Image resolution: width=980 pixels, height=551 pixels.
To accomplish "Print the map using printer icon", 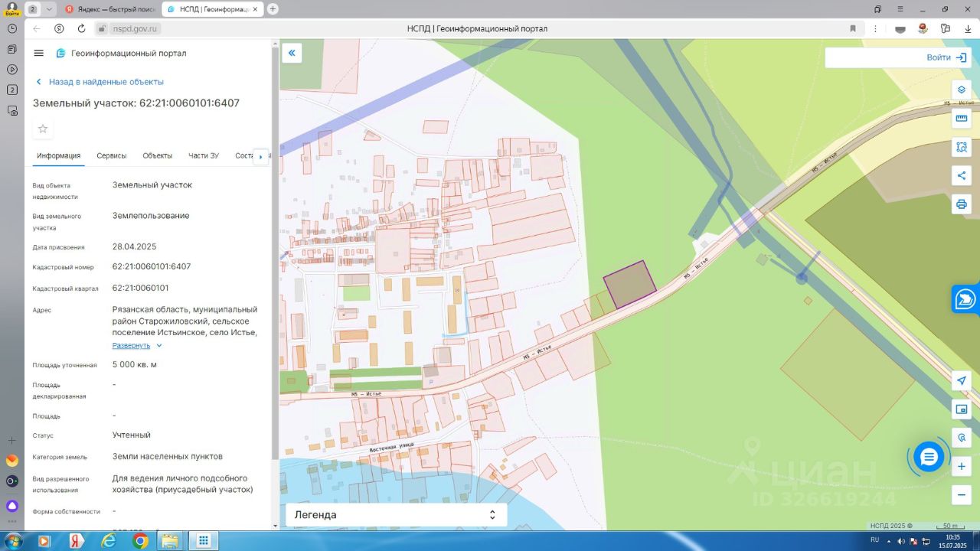I will [x=962, y=204].
